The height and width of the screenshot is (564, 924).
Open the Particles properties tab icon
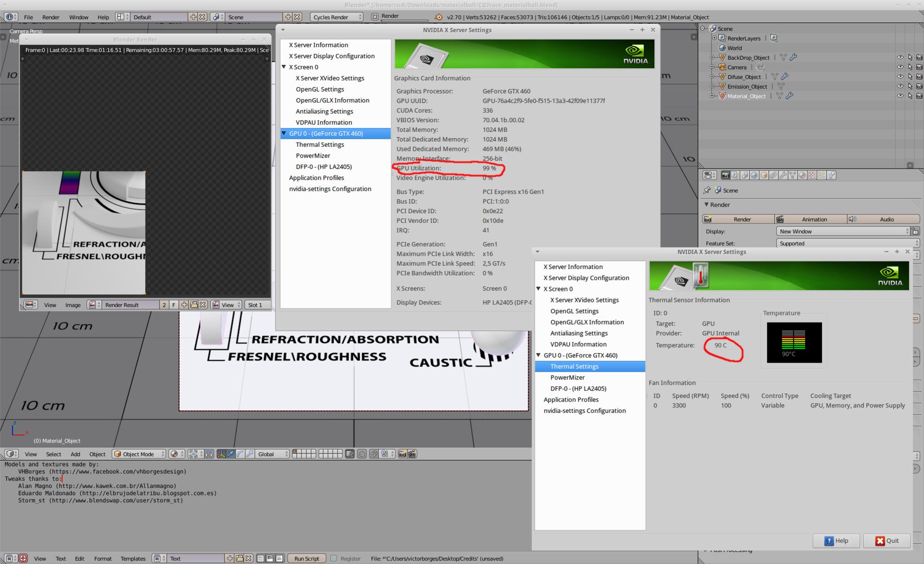(x=821, y=175)
